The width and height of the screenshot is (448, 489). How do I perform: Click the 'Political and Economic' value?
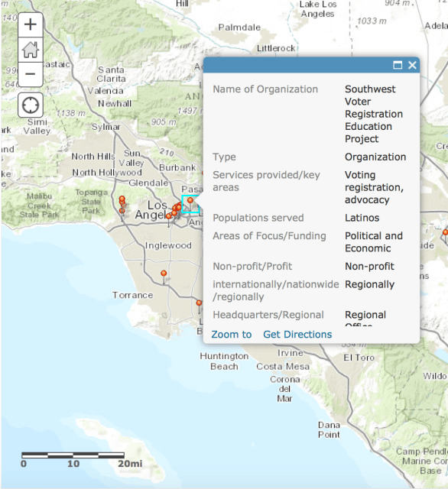[373, 242]
